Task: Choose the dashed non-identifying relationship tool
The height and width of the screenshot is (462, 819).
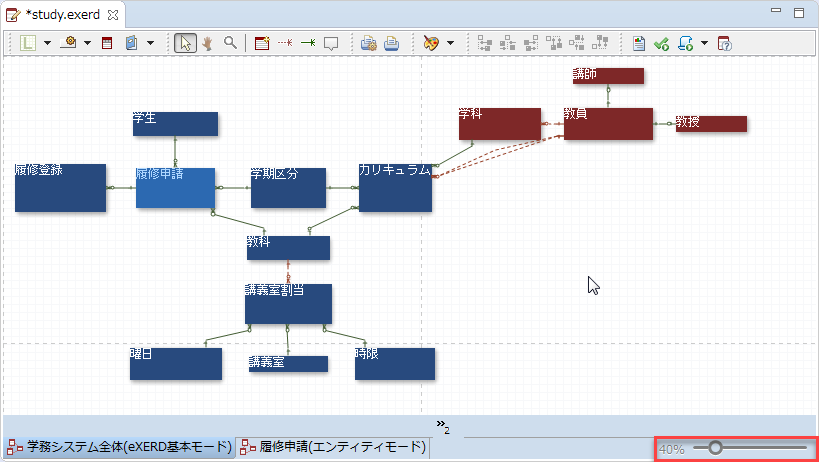Action: point(285,43)
